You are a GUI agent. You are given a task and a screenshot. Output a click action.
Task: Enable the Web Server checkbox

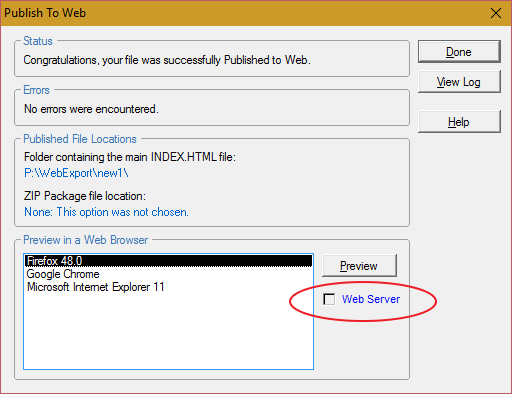[329, 299]
